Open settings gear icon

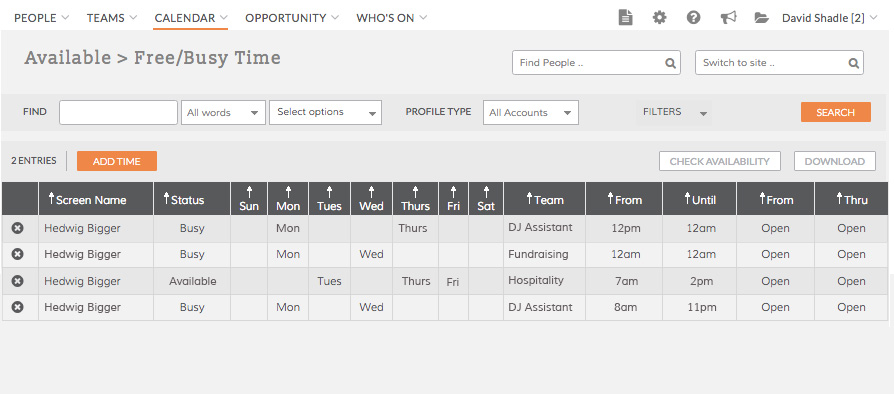pos(659,18)
